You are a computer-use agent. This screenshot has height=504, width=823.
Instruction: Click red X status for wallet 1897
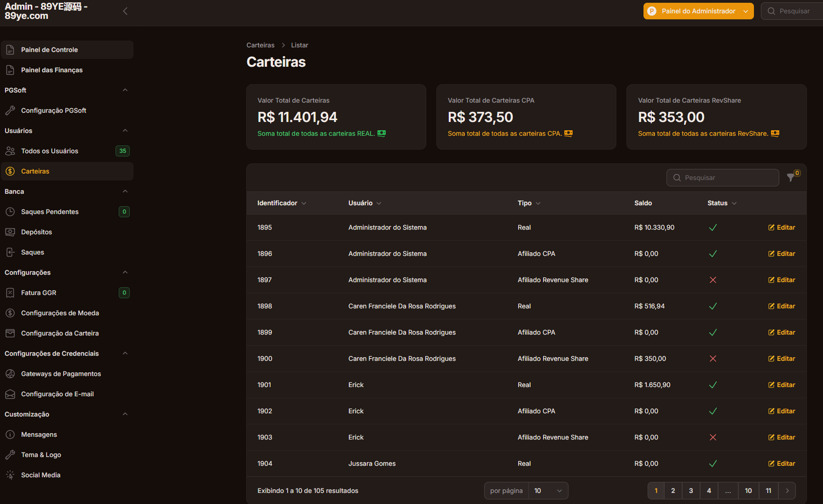713,280
